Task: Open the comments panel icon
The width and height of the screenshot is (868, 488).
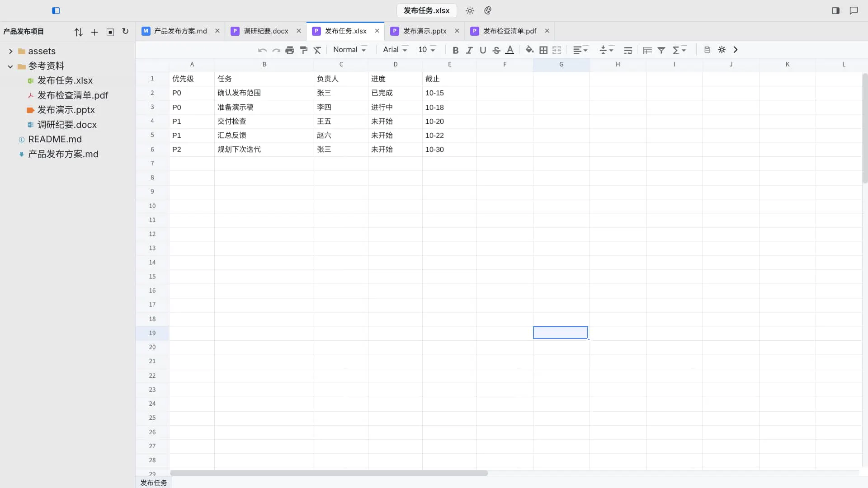Action: (x=854, y=10)
